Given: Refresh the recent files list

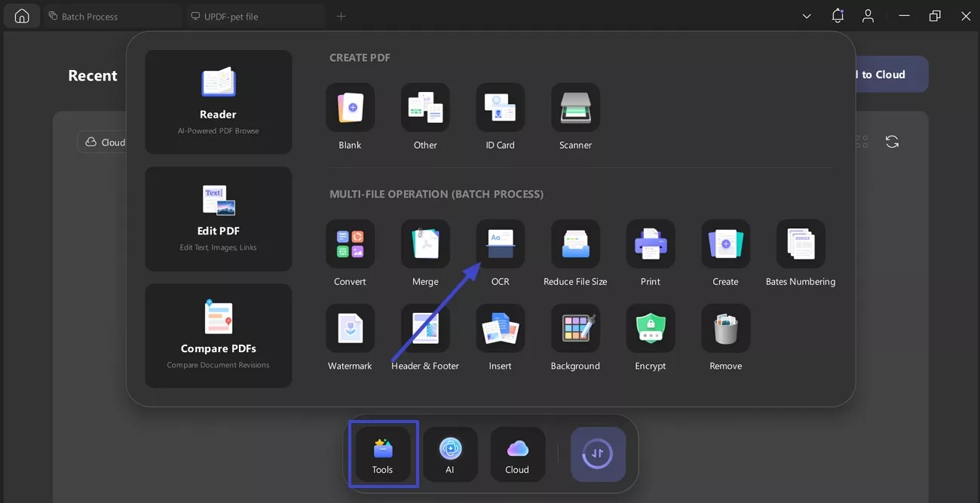Looking at the screenshot, I should point(892,141).
